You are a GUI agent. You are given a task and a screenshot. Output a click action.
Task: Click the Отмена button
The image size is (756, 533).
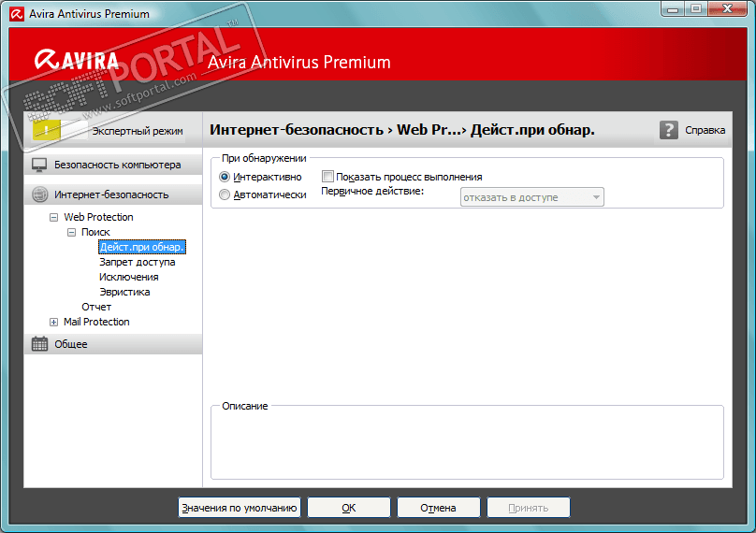(x=438, y=508)
